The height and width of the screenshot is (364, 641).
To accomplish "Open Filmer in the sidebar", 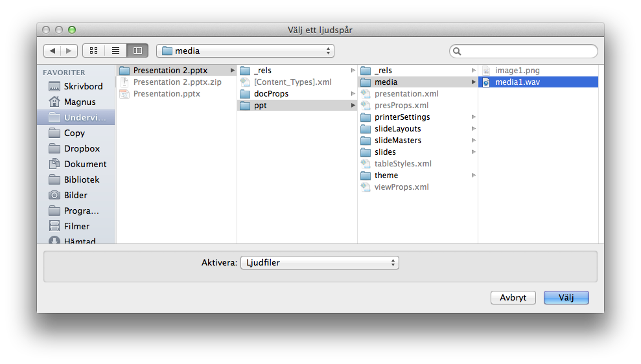I will (x=76, y=226).
